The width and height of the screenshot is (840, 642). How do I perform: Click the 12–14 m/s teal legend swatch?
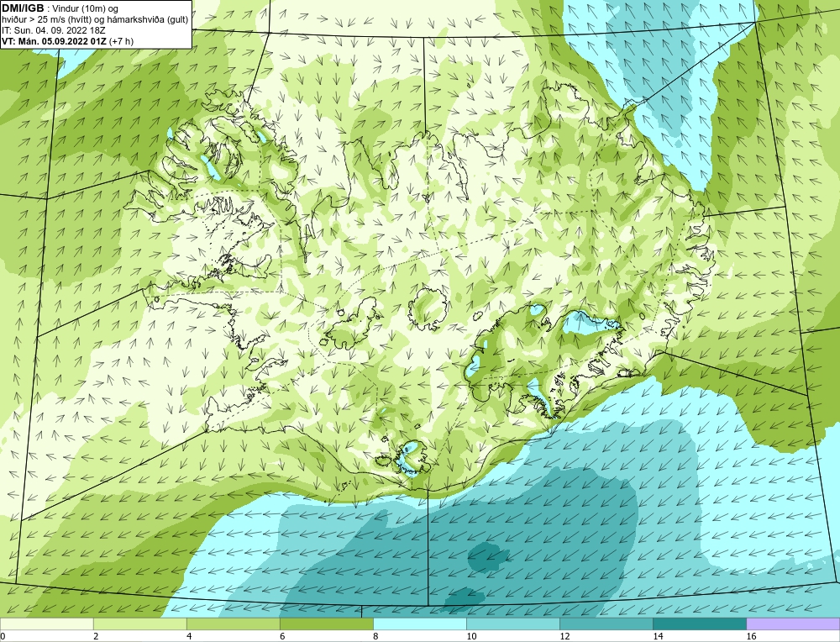pos(606,624)
